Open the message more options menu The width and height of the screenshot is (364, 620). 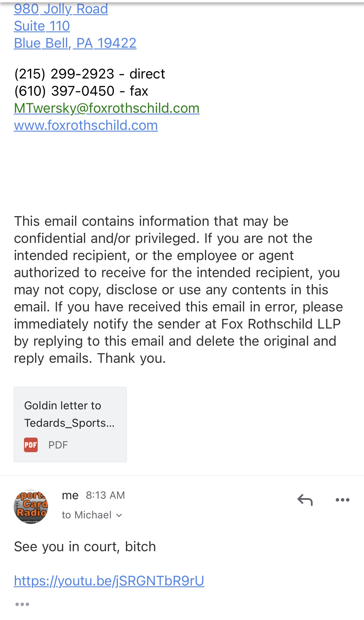[342, 500]
